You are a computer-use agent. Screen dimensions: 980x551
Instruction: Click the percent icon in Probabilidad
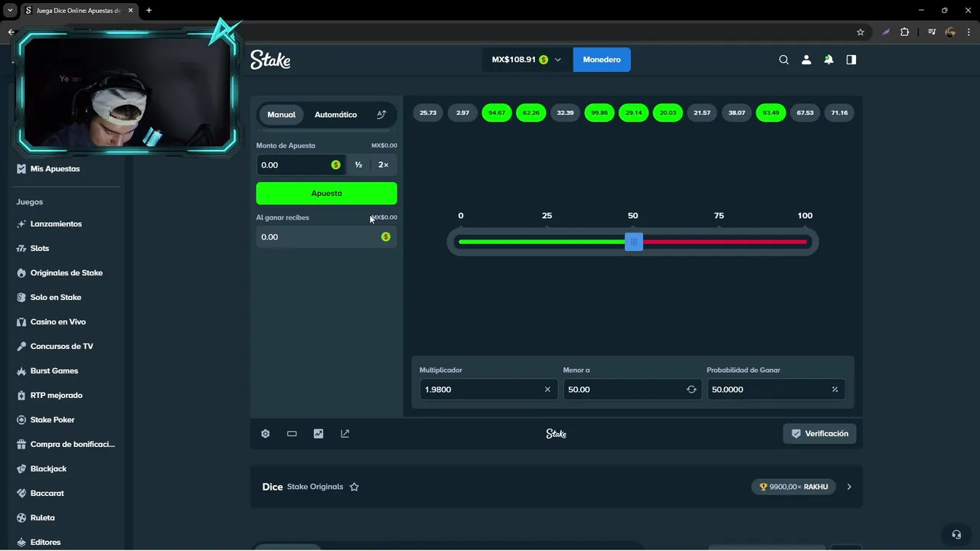tap(835, 390)
